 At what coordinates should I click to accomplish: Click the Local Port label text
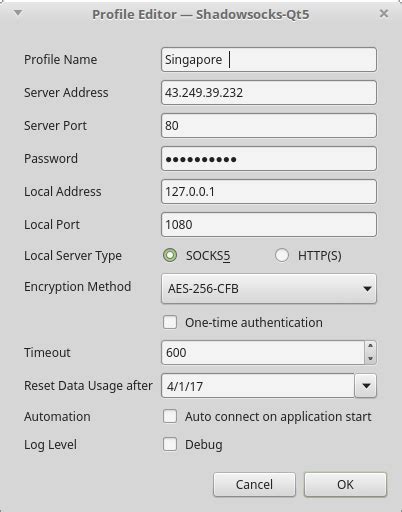(52, 225)
